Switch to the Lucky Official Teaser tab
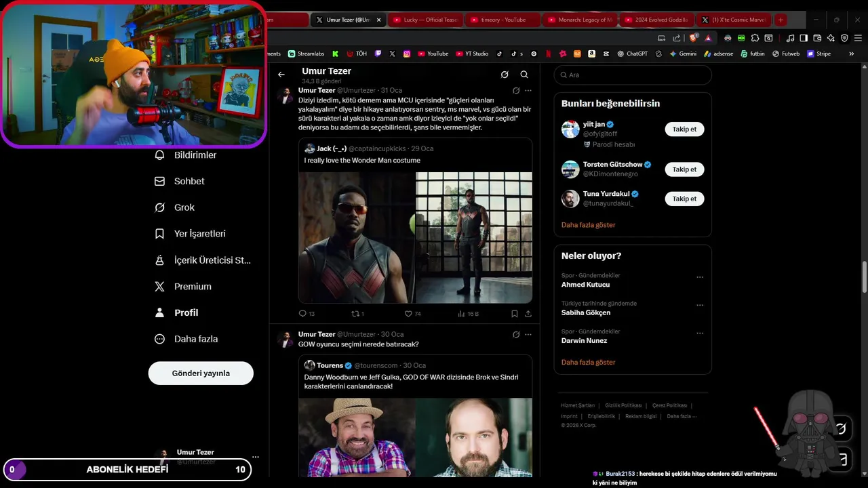Screen dimensions: 868x488 (x=425, y=20)
